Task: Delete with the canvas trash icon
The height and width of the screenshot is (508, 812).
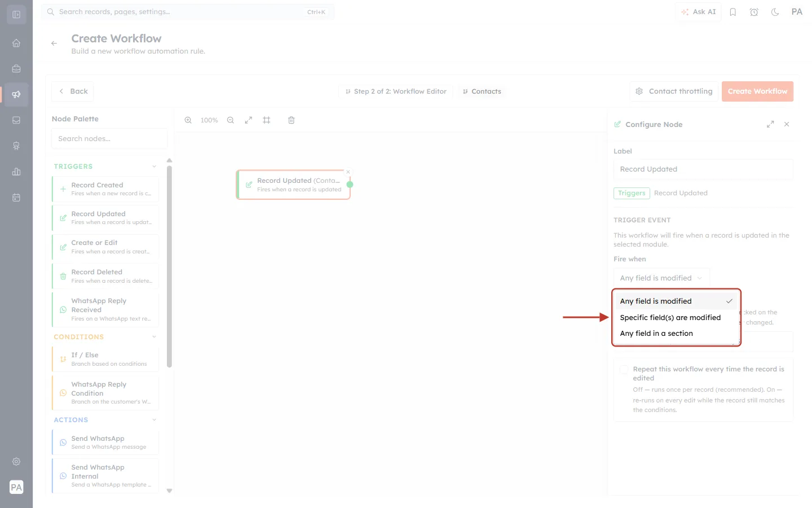Action: pos(292,120)
